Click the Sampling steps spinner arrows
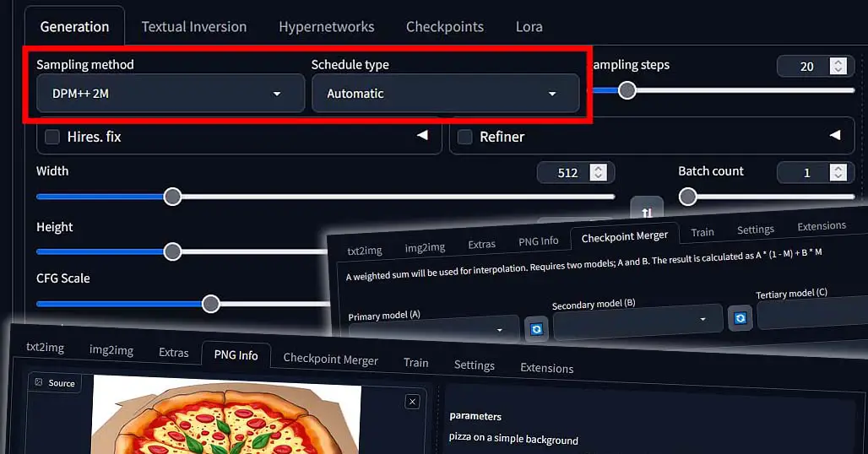 tap(838, 67)
